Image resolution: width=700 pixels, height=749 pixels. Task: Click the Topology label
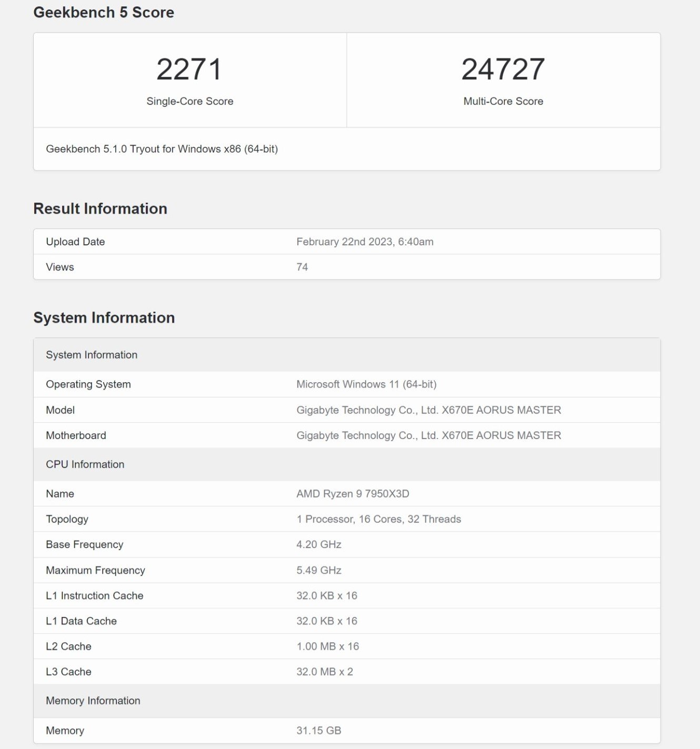pyautogui.click(x=67, y=519)
